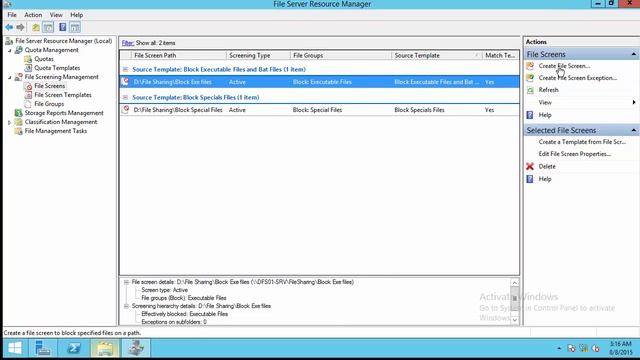This screenshot has width=640, height=360.
Task: Open the Windows Start button
Action: [x=15, y=348]
